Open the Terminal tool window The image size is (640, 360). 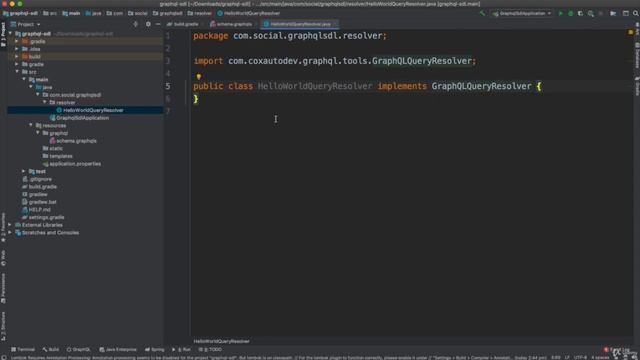(23, 349)
